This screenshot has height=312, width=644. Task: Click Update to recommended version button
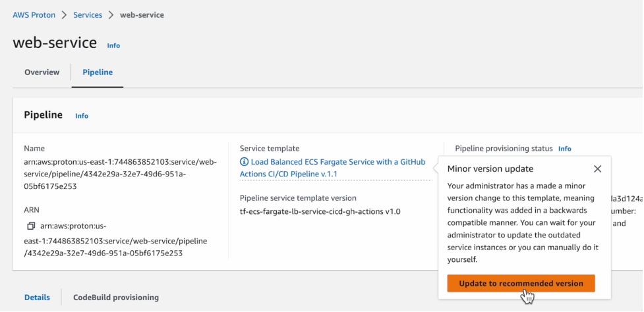tap(521, 284)
